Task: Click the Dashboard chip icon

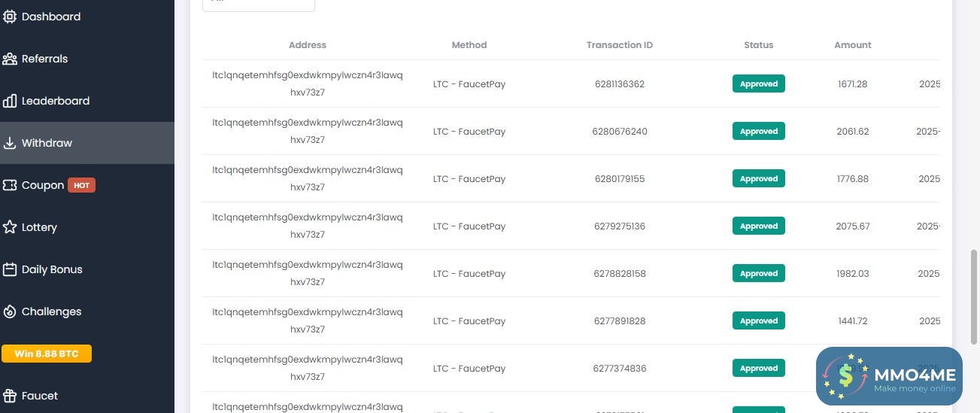Action: (10, 17)
